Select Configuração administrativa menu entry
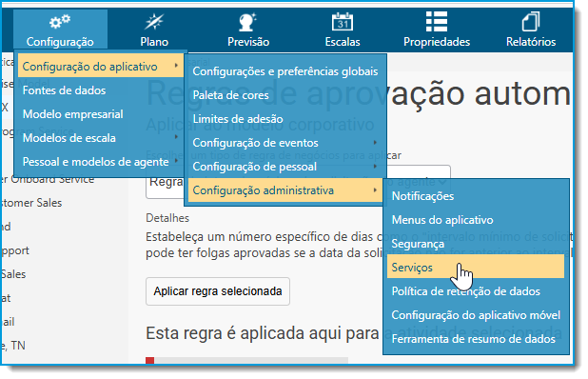This screenshot has height=379, width=588. 285,190
